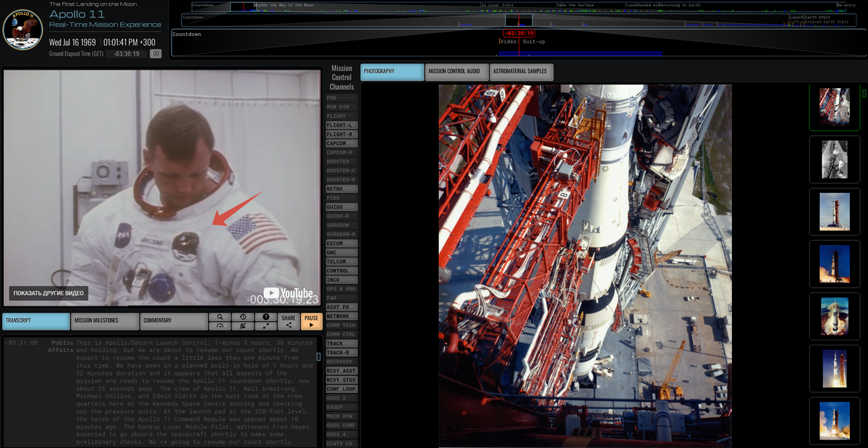Click the red -03:30:19 timeline marker
Image resolution: width=868 pixels, height=448 pixels.
pyautogui.click(x=519, y=33)
